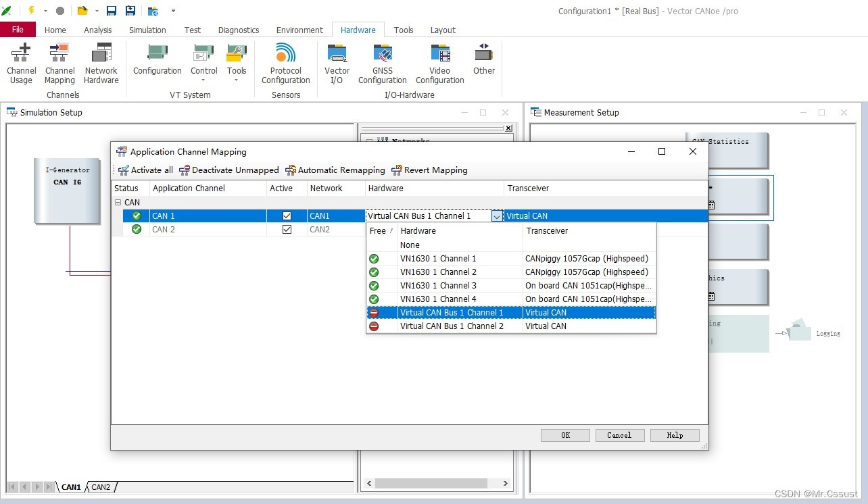Click the blue folder with globe icon

(x=153, y=11)
